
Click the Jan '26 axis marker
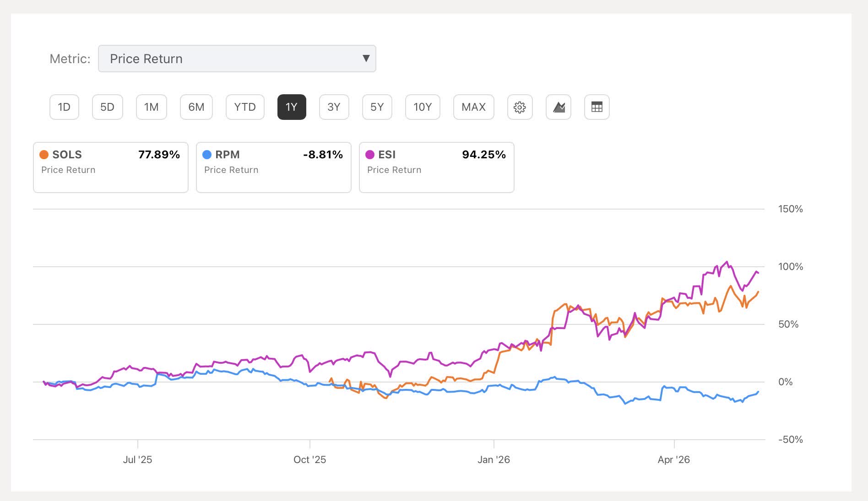point(494,459)
